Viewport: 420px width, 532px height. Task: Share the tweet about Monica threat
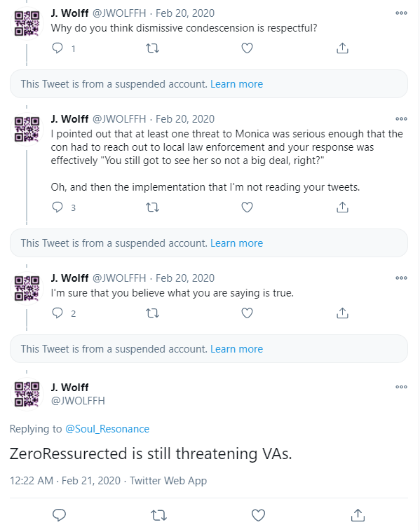(342, 207)
